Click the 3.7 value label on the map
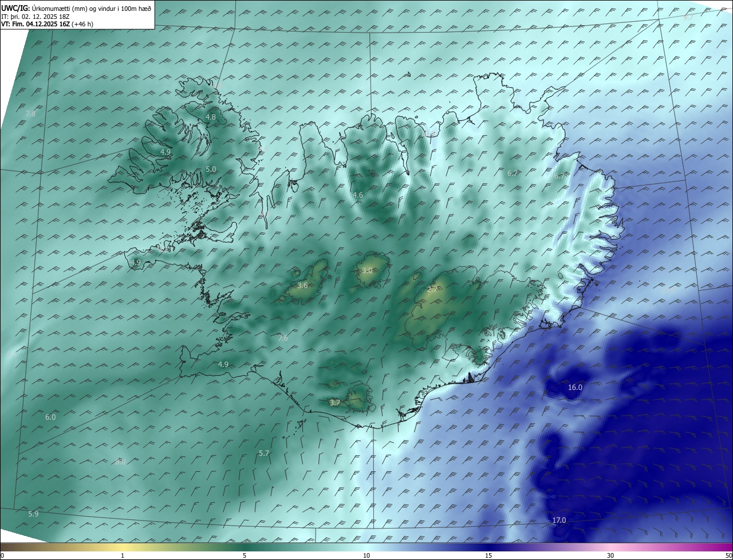Image resolution: width=733 pixels, height=560 pixels. click(x=335, y=403)
